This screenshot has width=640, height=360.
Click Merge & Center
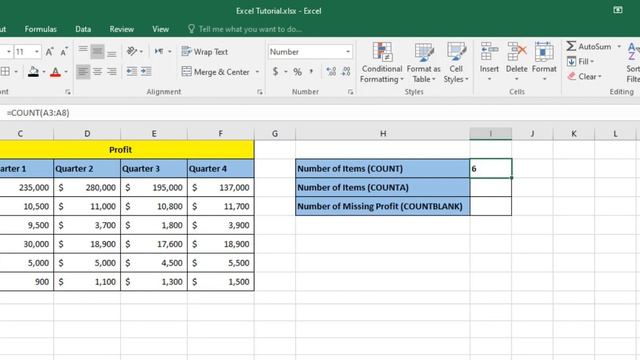pos(216,72)
